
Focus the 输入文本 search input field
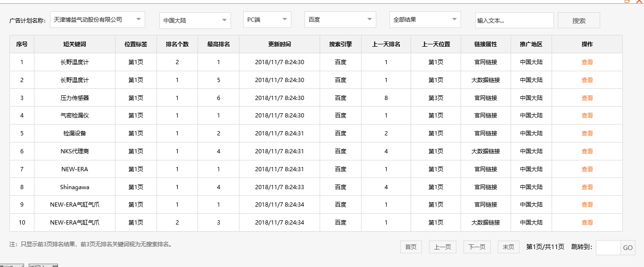pos(514,20)
